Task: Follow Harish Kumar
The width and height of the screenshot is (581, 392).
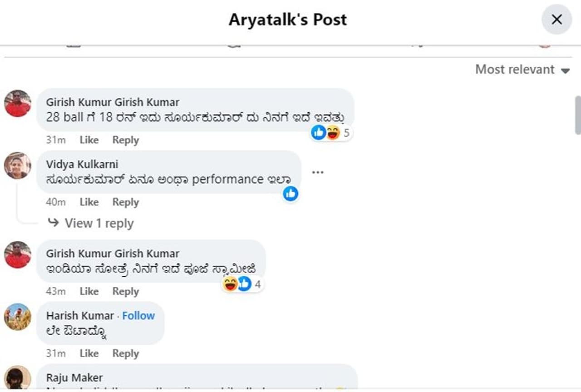Action: coord(138,315)
